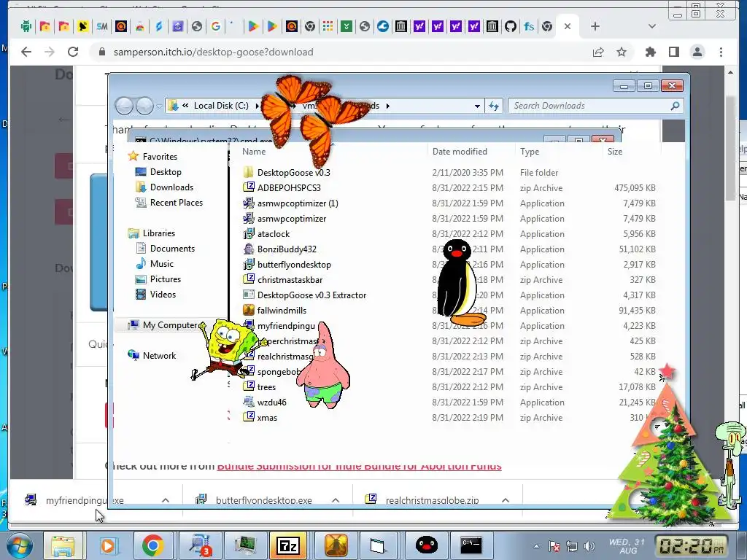Screen dimensions: 747x560
Task: Open the Chrome profile avatar
Action: click(x=697, y=52)
